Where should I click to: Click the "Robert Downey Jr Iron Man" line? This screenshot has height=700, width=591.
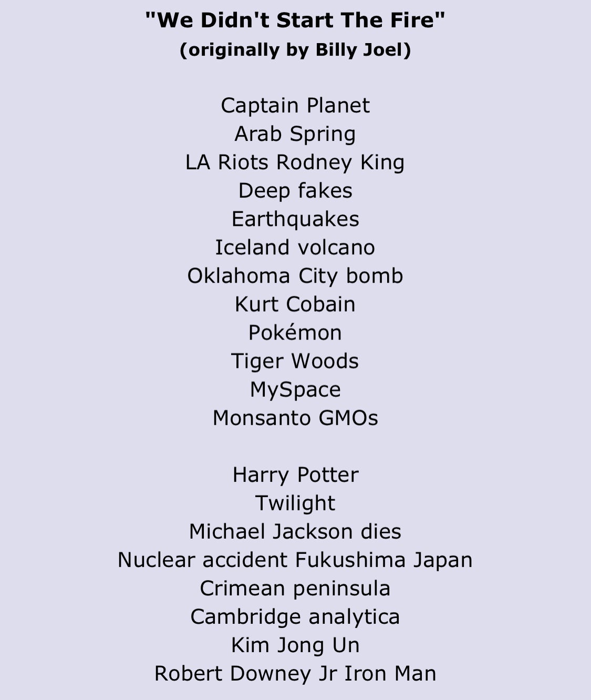[295, 673]
